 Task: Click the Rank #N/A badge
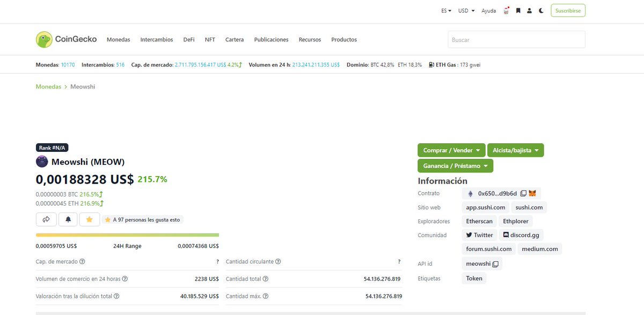[52, 148]
